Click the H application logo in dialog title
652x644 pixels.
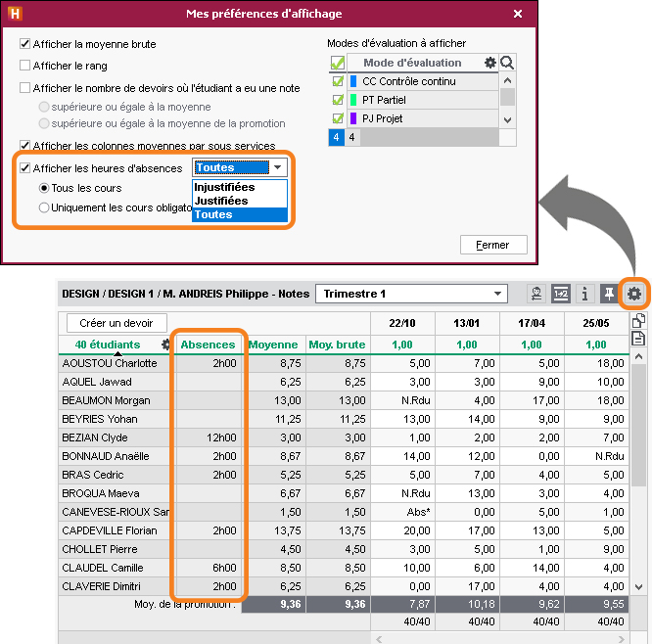tap(15, 14)
